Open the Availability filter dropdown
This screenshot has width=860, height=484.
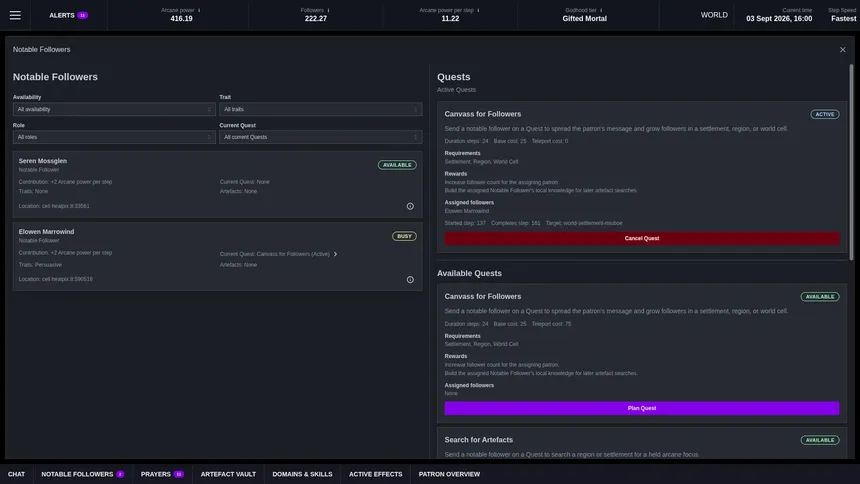114,109
